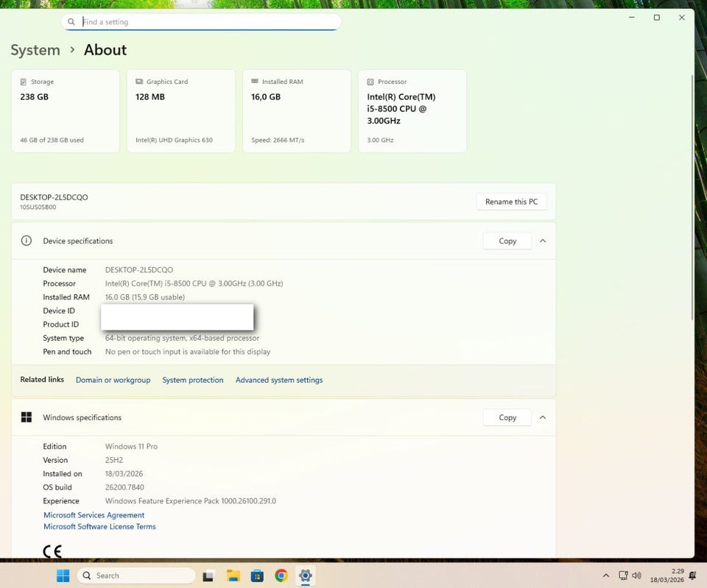This screenshot has height=588, width=707.
Task: Launch Google Chrome from taskbar
Action: (281, 575)
